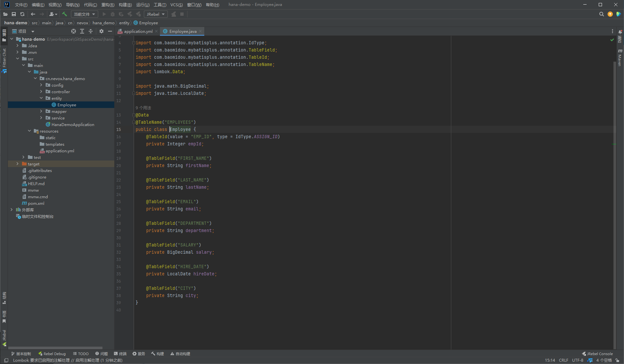
Task: Click the Collapse All icon in project panel
Action: pyautogui.click(x=91, y=31)
